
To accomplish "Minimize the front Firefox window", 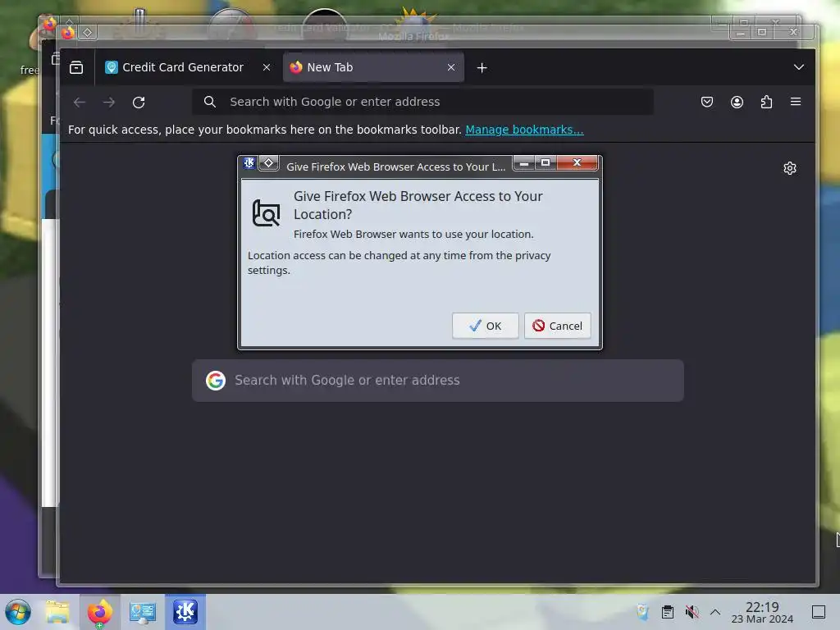I will point(741,33).
